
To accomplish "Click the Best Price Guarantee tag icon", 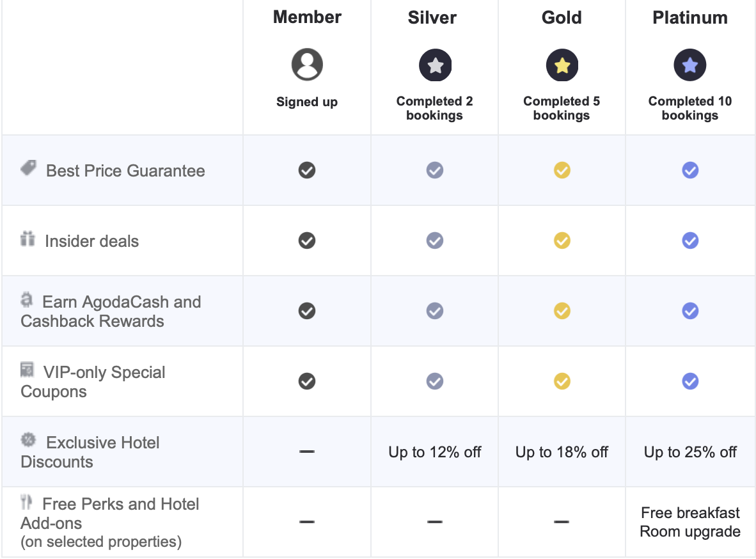I will coord(28,168).
